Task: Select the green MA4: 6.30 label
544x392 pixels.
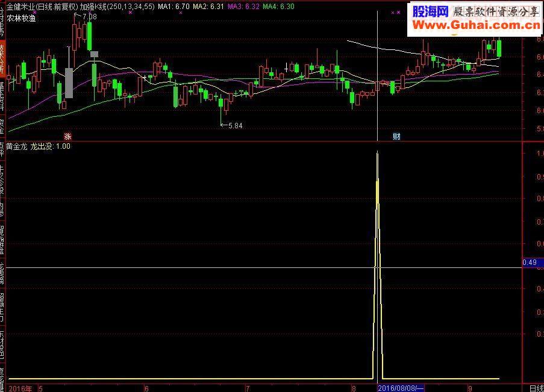Action: (278, 6)
